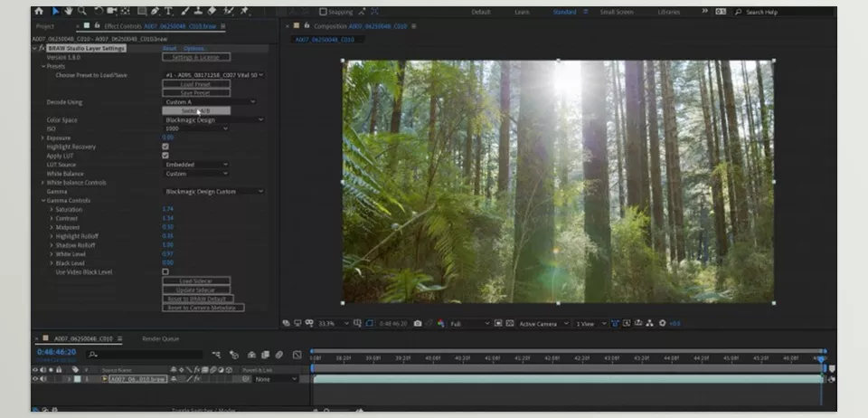Select the Eraser tool

pos(212,11)
